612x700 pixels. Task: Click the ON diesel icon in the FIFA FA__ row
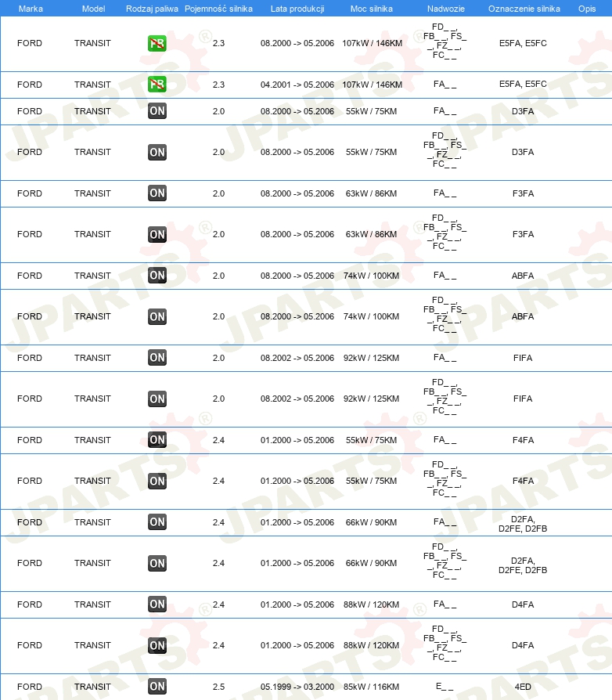[x=157, y=358]
